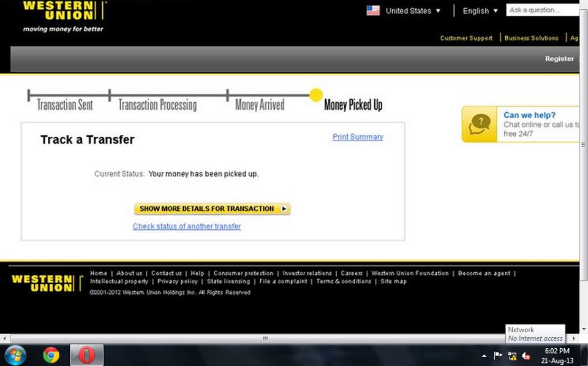Open the File a complaint footer link

[x=283, y=281]
